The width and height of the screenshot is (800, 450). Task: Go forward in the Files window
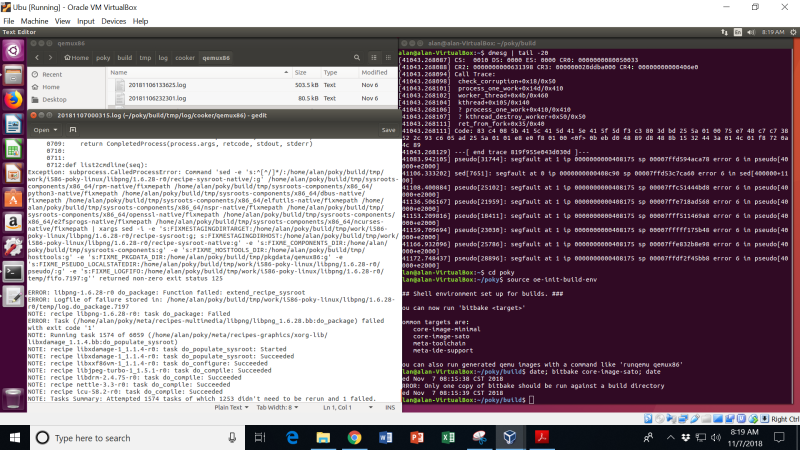(x=50, y=58)
